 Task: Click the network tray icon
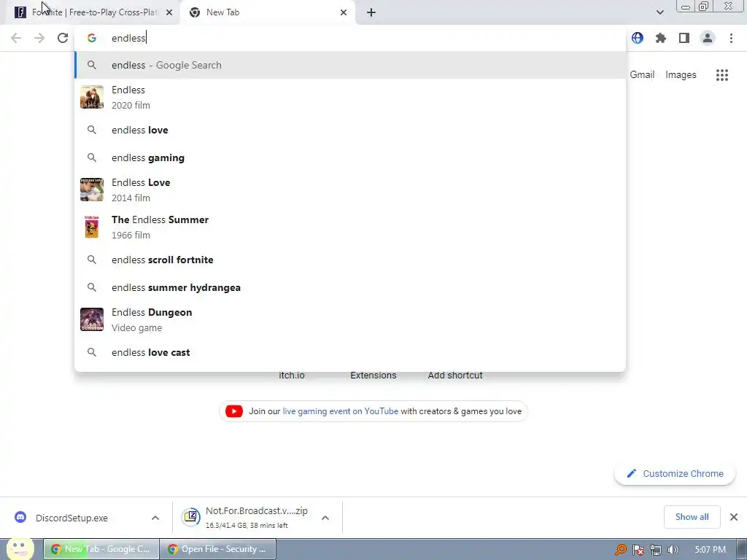click(x=656, y=550)
